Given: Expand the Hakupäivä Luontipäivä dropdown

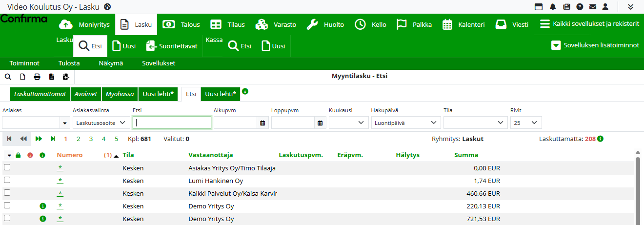Looking at the screenshot, I should point(405,123).
